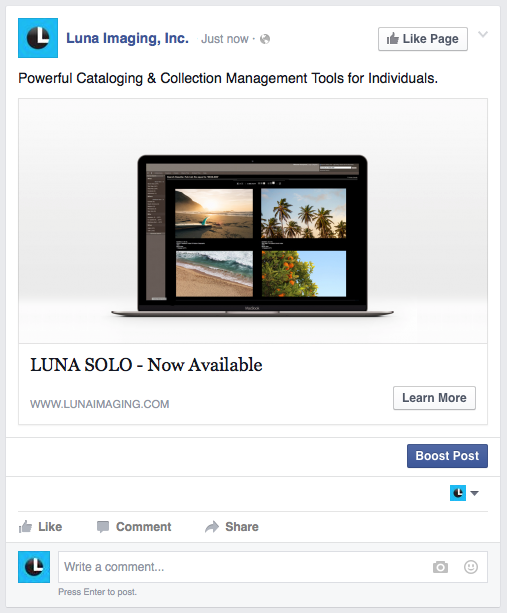Expand the comment-as identity dropdown arrow
This screenshot has width=507, height=613.
[x=475, y=493]
